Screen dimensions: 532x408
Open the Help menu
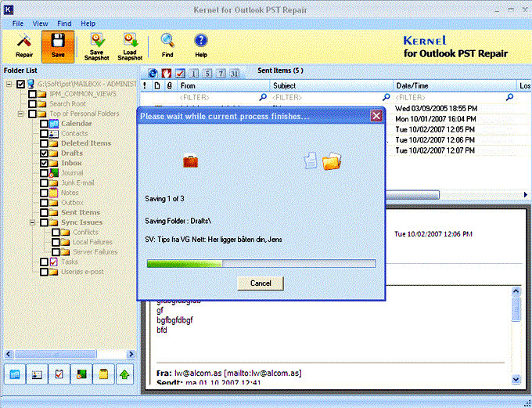coord(88,23)
